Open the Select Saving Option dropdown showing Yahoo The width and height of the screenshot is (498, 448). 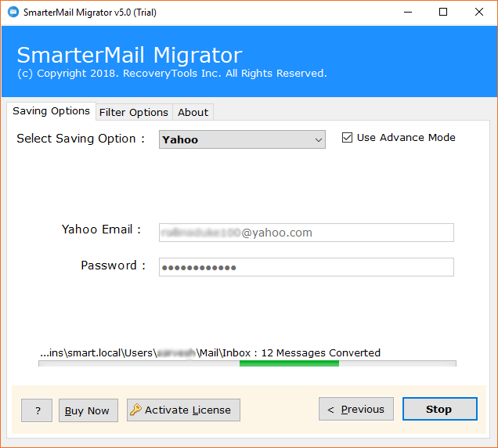coord(242,139)
